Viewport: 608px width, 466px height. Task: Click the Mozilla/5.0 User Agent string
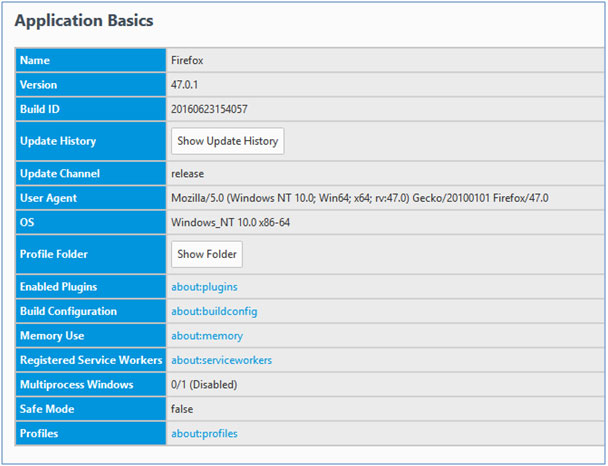click(x=359, y=198)
